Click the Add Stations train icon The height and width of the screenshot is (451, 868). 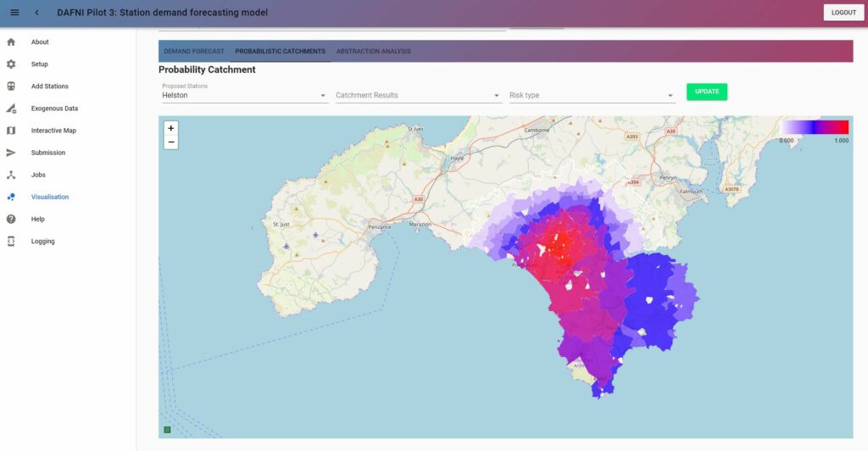coord(11,86)
